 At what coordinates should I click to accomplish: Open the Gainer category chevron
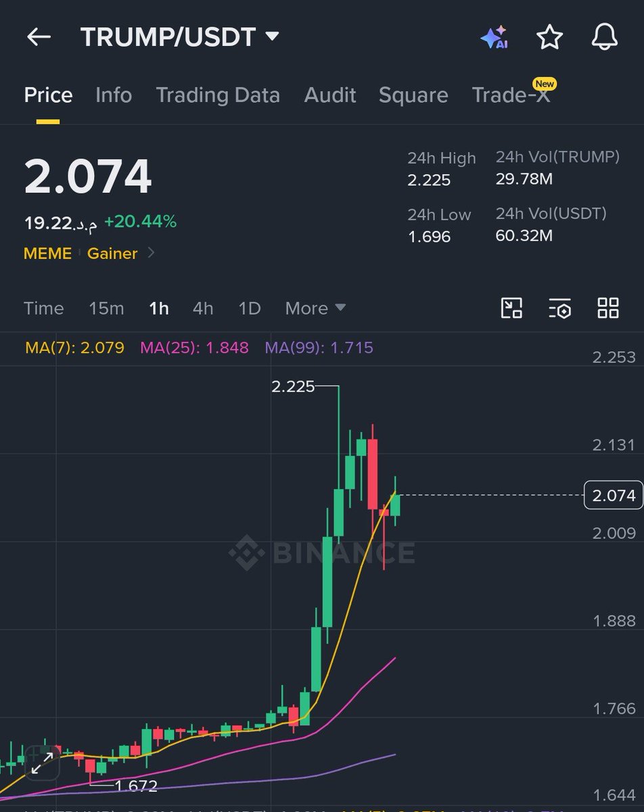pyautogui.click(x=151, y=254)
